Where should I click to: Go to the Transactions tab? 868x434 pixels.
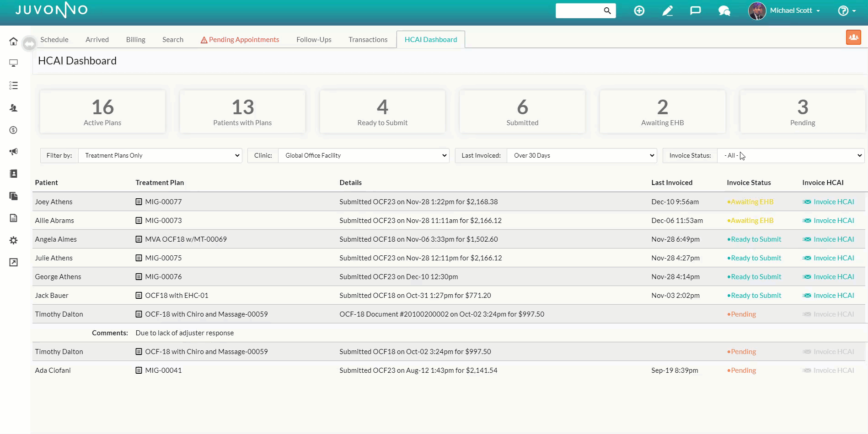368,40
